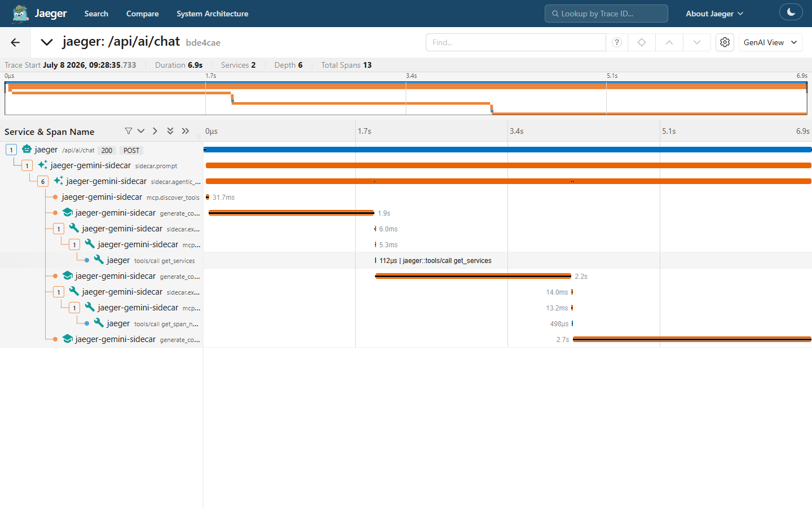The height and width of the screenshot is (508, 812).
Task: Click the 'Depth 6' summary
Action: click(x=289, y=65)
